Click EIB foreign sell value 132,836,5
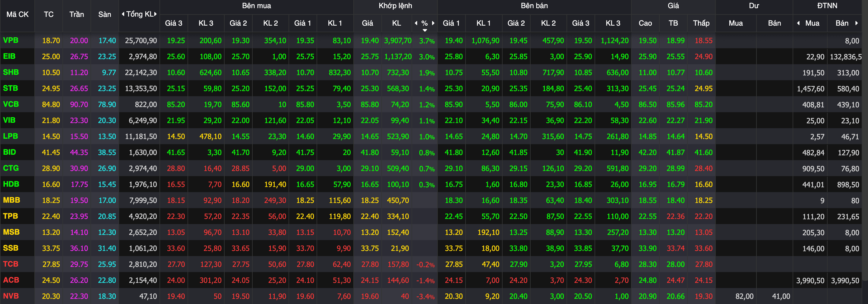Image resolution: width=868 pixels, height=304 pixels. (x=845, y=57)
